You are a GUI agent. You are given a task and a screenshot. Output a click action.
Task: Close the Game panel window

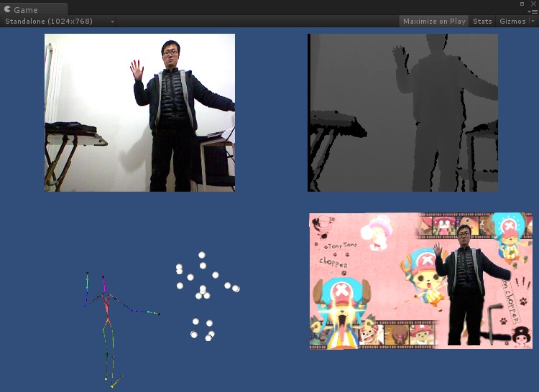(533, 4)
